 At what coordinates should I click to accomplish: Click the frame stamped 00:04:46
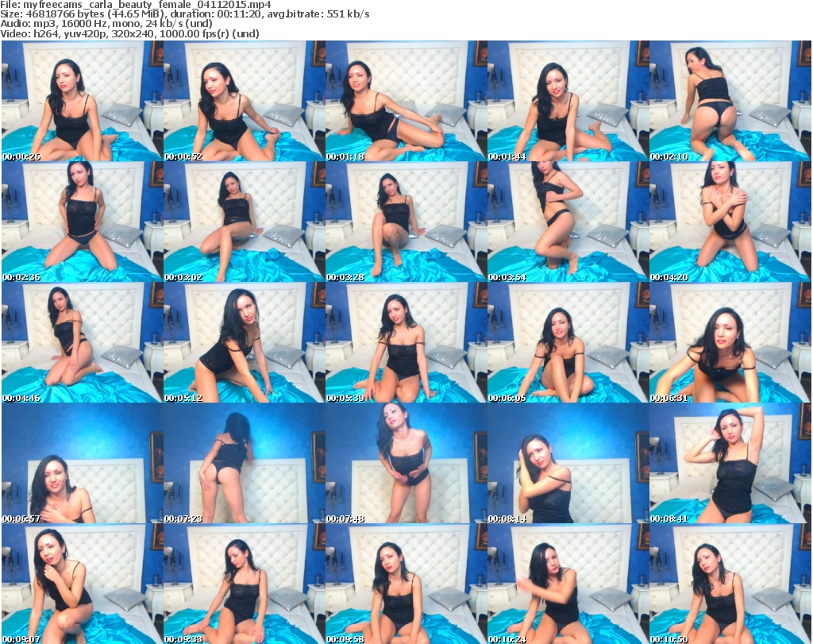click(83, 343)
